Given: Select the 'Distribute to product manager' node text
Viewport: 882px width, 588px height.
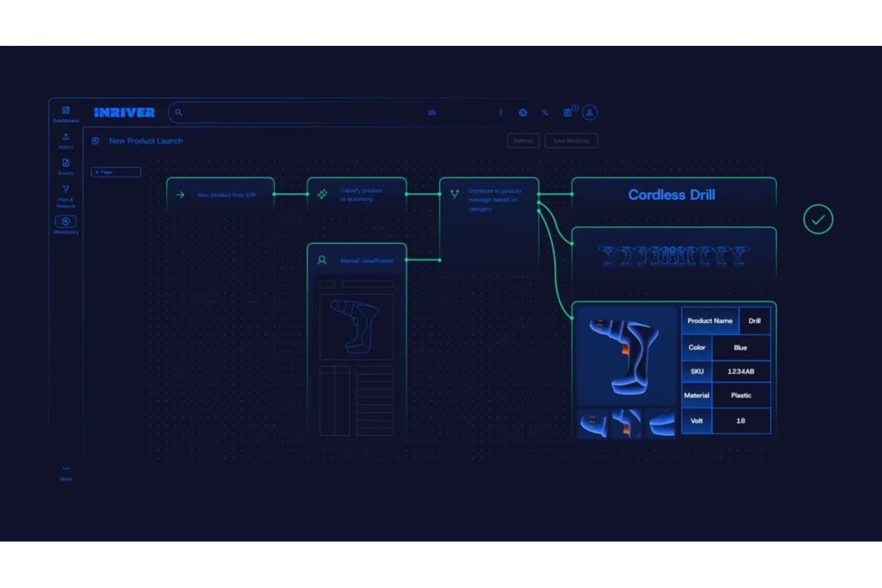Looking at the screenshot, I should pyautogui.click(x=495, y=200).
